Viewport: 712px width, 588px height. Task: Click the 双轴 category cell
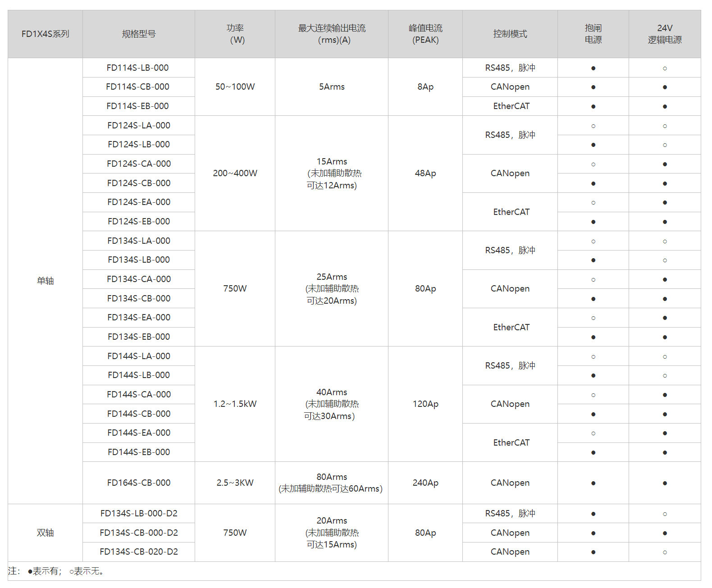point(45,533)
